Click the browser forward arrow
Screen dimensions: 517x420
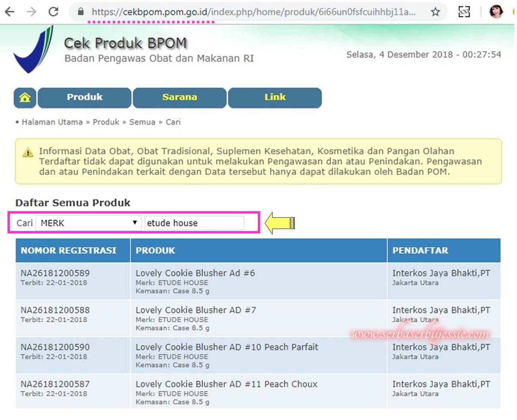31,12
